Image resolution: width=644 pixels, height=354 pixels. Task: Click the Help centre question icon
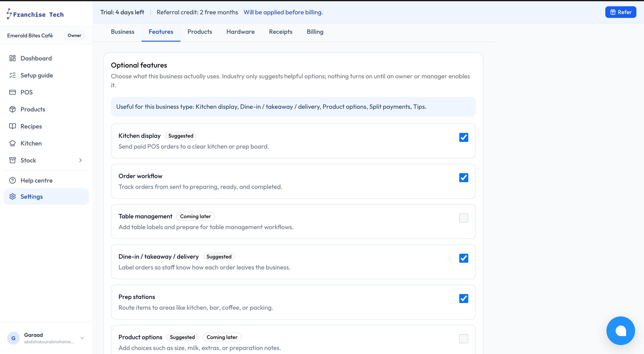pos(13,180)
